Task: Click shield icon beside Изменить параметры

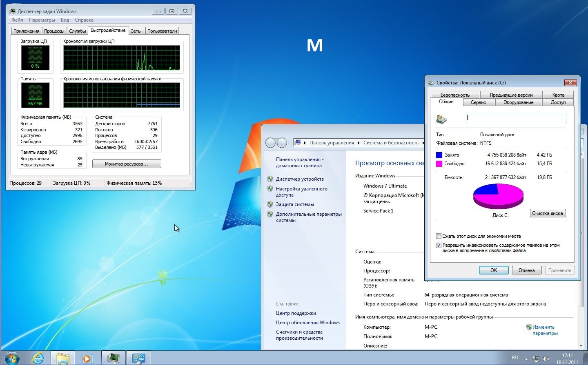Action: pyautogui.click(x=529, y=327)
